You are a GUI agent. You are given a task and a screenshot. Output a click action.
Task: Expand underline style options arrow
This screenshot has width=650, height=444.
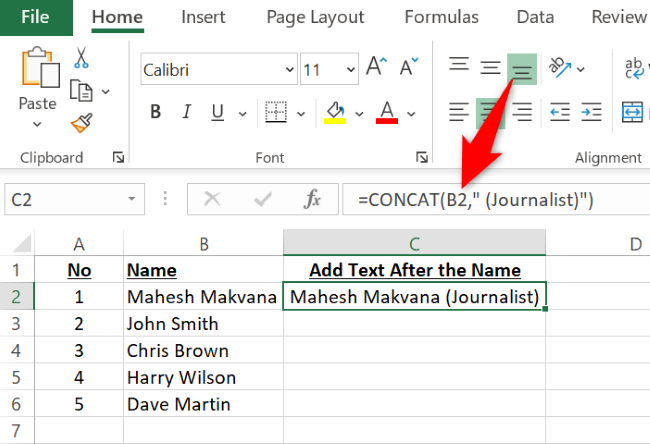click(x=243, y=114)
